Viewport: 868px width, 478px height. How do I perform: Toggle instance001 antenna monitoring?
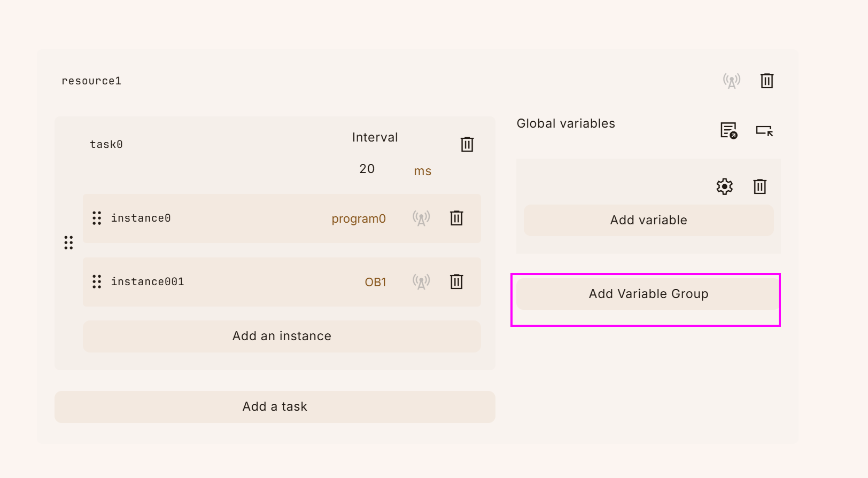pyautogui.click(x=421, y=281)
